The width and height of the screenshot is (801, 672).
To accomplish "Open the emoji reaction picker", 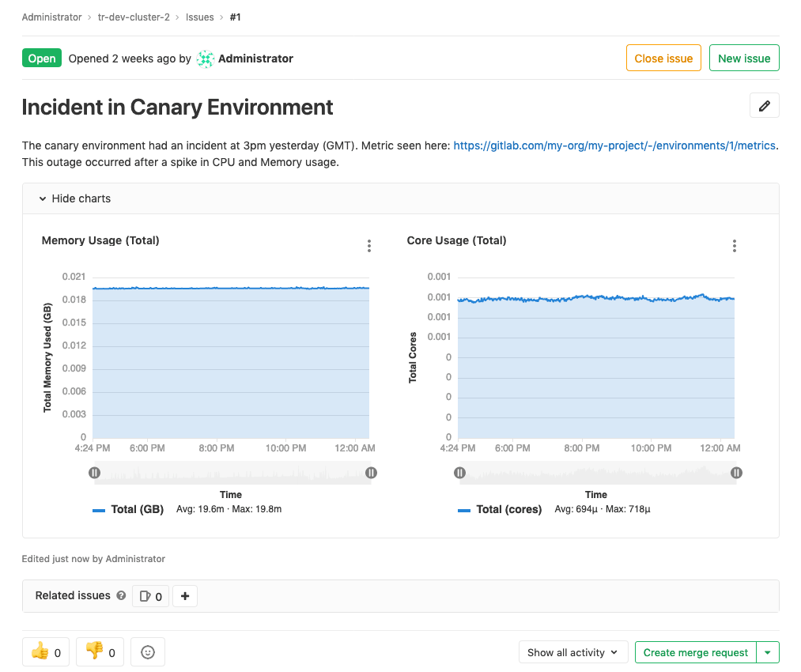I will [147, 652].
